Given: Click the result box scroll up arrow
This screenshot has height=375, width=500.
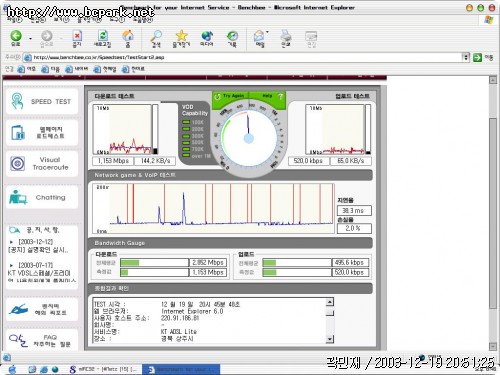Looking at the screenshot, I should [329, 302].
